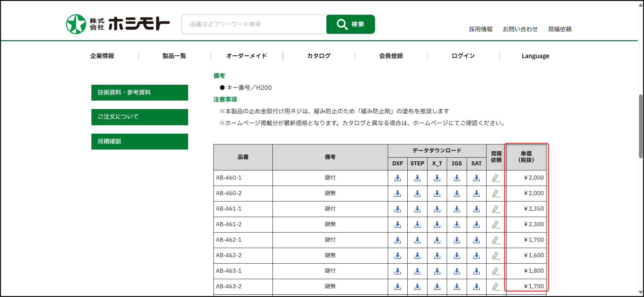Select price ¥1,800 for AB-463-1
This screenshot has width=644, height=297.
click(x=534, y=271)
